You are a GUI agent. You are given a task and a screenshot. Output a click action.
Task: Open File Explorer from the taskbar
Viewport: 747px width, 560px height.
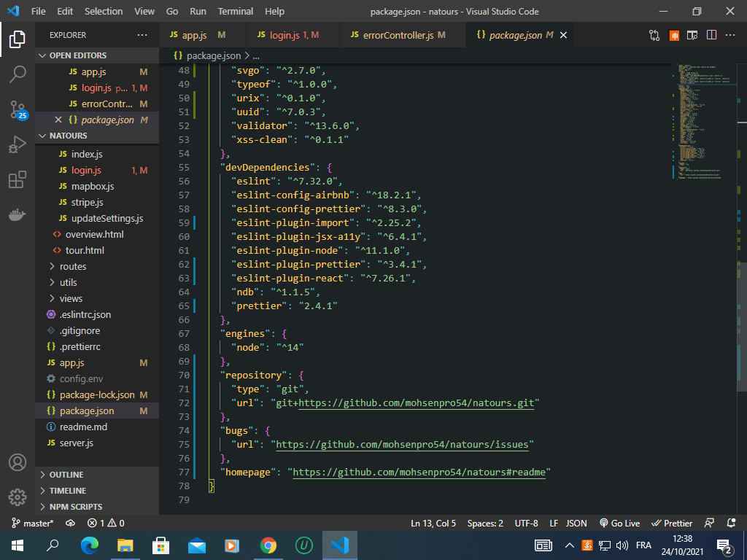coord(125,545)
